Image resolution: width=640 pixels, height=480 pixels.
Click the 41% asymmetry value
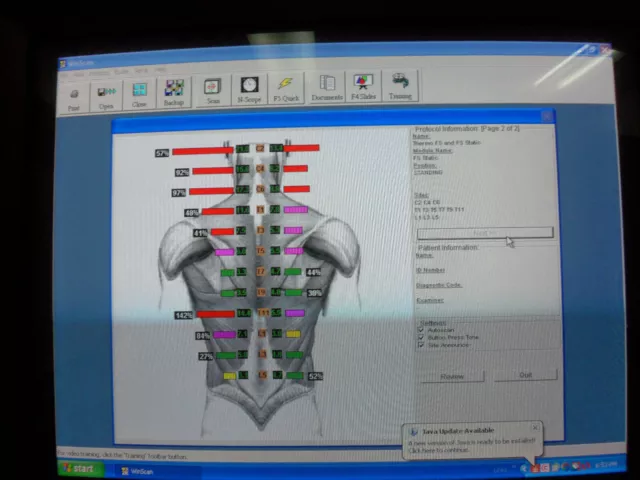click(200, 233)
